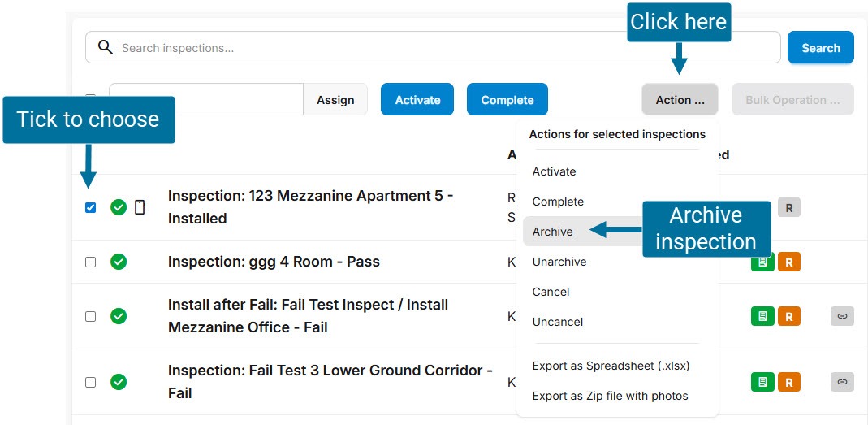Open the Action ... dropdown menu
The image size is (868, 425).
coord(680,100)
